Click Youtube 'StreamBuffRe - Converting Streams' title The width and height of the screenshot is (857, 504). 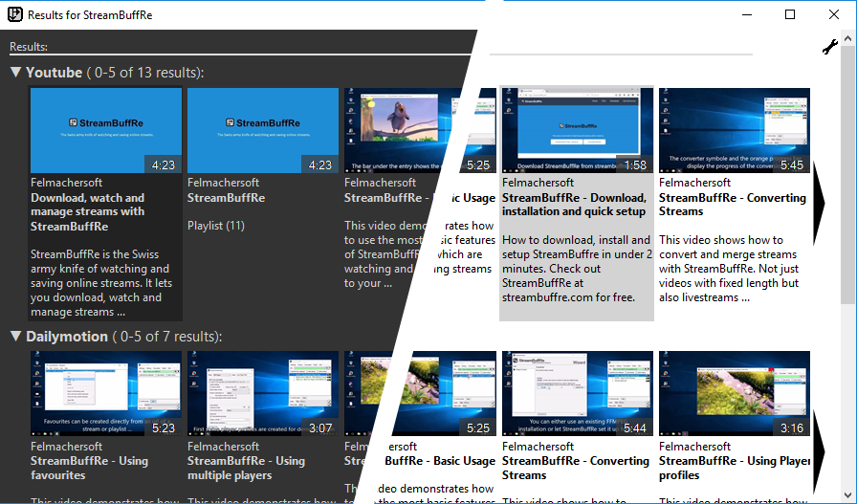point(733,205)
